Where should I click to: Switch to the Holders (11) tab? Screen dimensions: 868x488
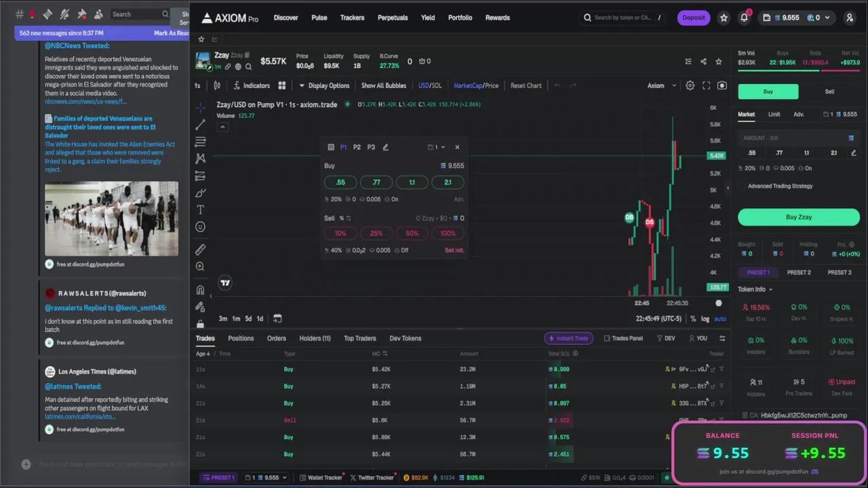pyautogui.click(x=315, y=338)
